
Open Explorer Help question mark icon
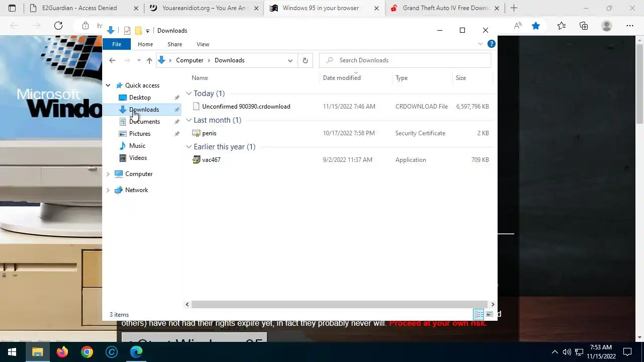click(492, 44)
